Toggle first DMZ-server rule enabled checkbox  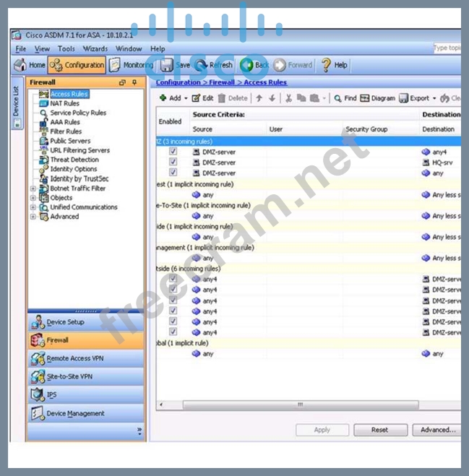(173, 152)
